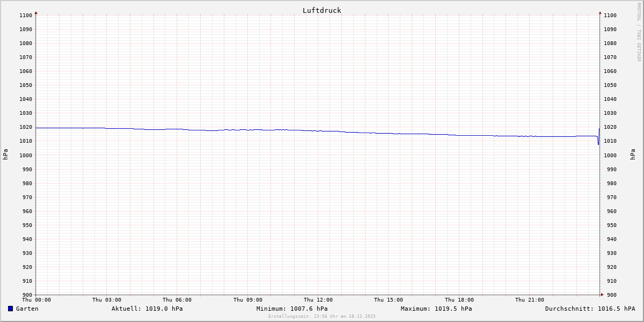Click the left vertical hPa axis title
Viewport: 644px width, 322px height.
[5, 155]
